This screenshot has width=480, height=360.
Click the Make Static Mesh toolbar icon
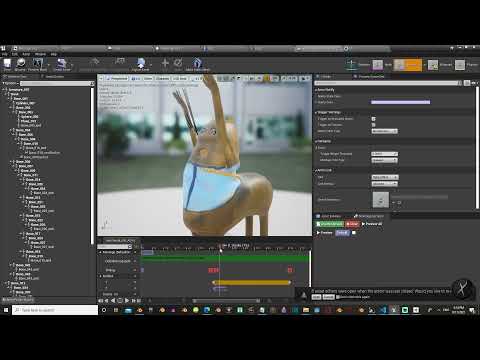[197, 64]
